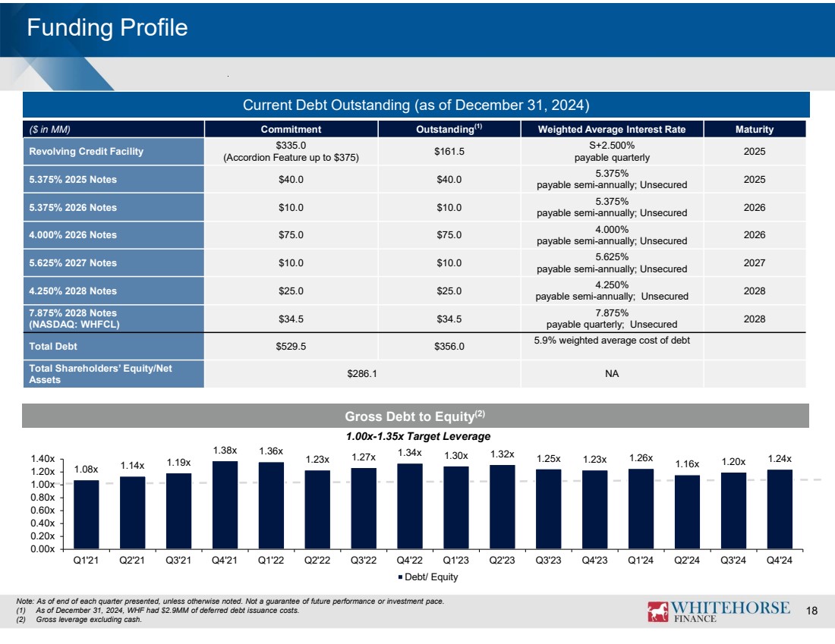The height and width of the screenshot is (644, 835).
Task: Click footnote (1) about deferred debt issuance costs
Action: (158, 611)
